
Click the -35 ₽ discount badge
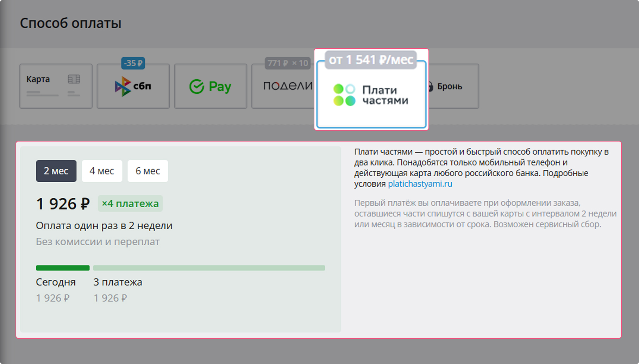[133, 63]
